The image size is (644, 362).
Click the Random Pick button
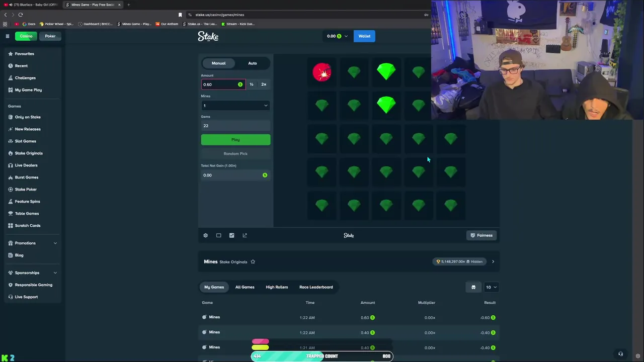click(235, 154)
